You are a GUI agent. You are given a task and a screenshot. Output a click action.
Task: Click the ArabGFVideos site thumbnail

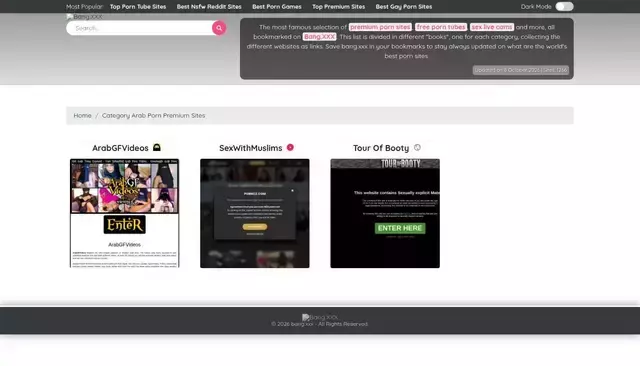[124, 213]
